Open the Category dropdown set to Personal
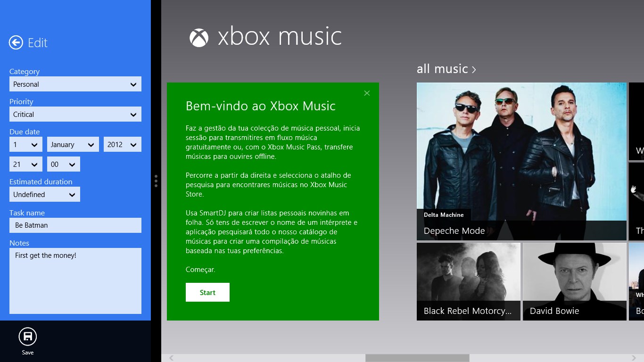The height and width of the screenshot is (362, 644). coord(75,84)
